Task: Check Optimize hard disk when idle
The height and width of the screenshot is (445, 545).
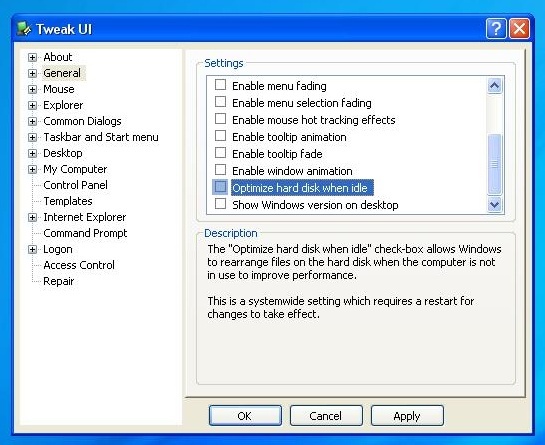Action: [220, 187]
